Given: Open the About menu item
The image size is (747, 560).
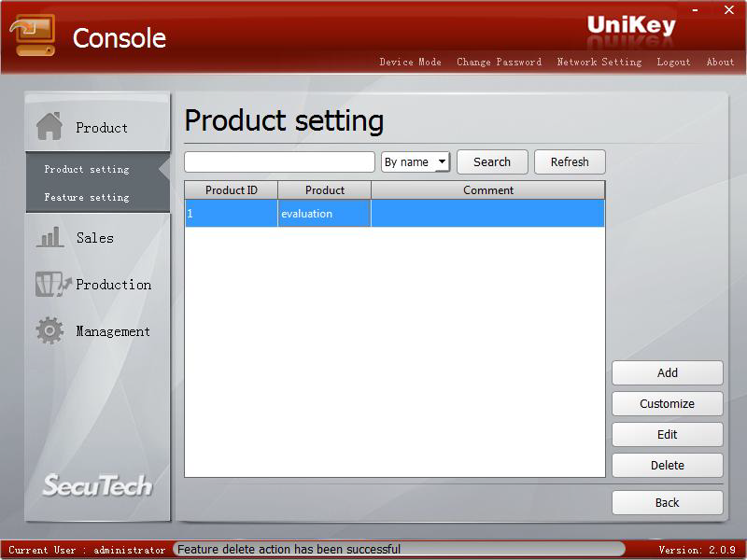Looking at the screenshot, I should pyautogui.click(x=720, y=62).
